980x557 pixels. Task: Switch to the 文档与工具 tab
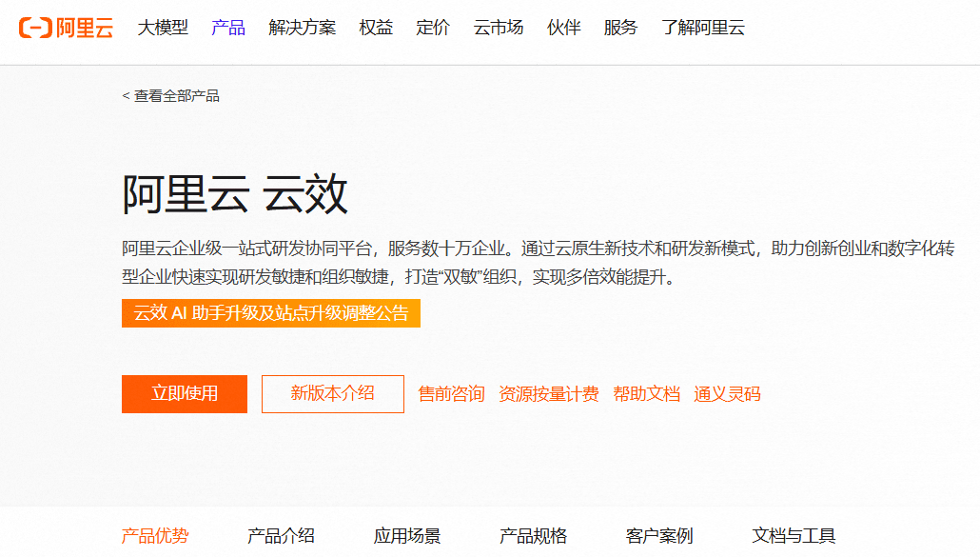coord(794,536)
